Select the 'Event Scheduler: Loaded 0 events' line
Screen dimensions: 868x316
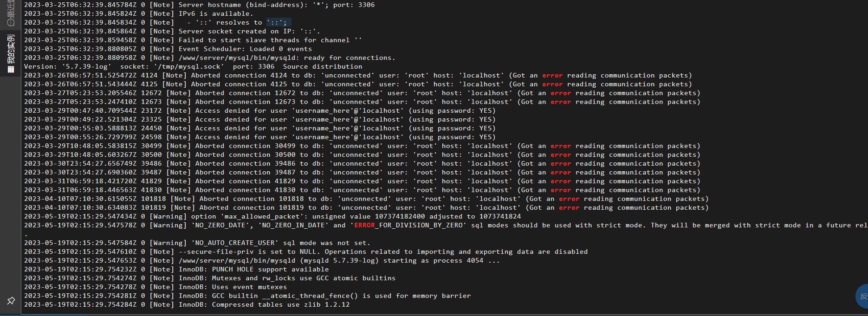(168, 49)
